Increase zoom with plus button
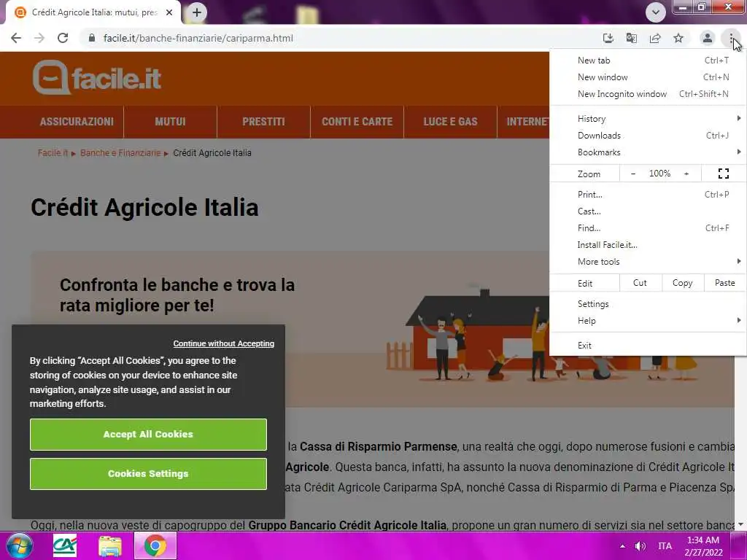The image size is (747, 560). [686, 174]
